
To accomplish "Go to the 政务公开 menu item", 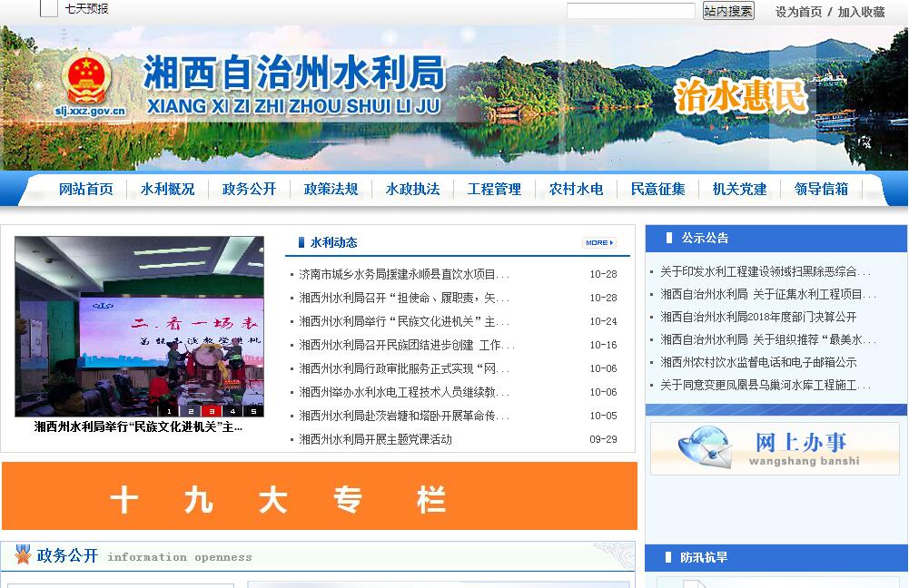I will (249, 190).
